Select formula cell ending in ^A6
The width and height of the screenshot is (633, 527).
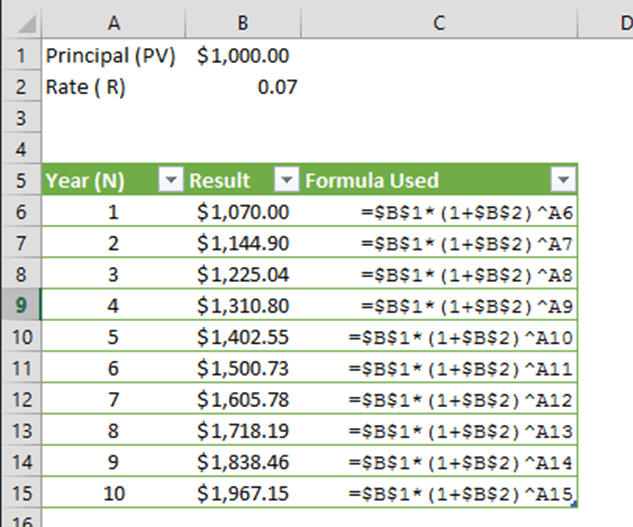tap(439, 212)
